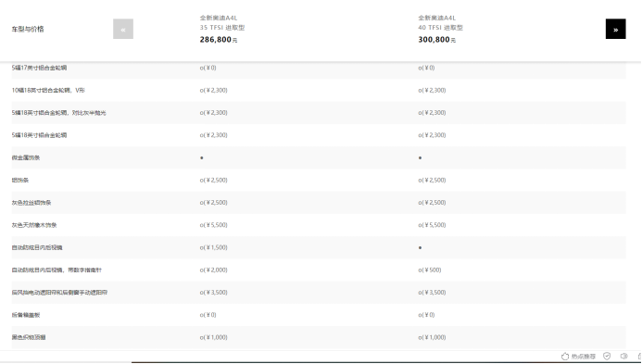Click the 车型与价格 section label

28,29
